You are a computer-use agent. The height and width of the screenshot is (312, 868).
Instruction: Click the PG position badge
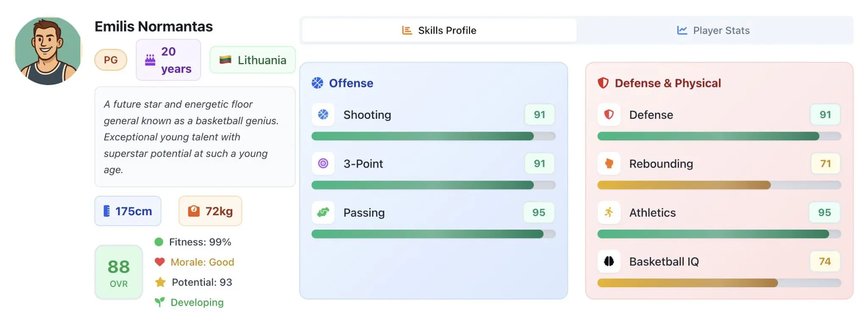[x=111, y=60]
